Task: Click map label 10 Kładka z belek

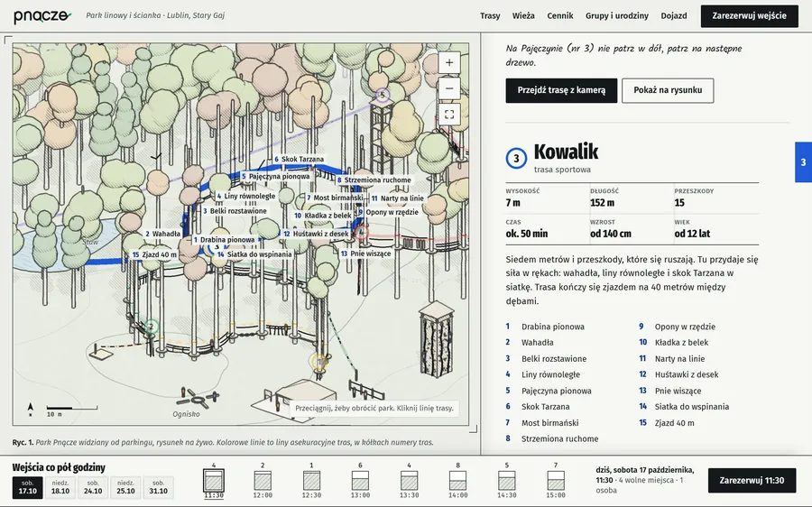Action: click(323, 216)
